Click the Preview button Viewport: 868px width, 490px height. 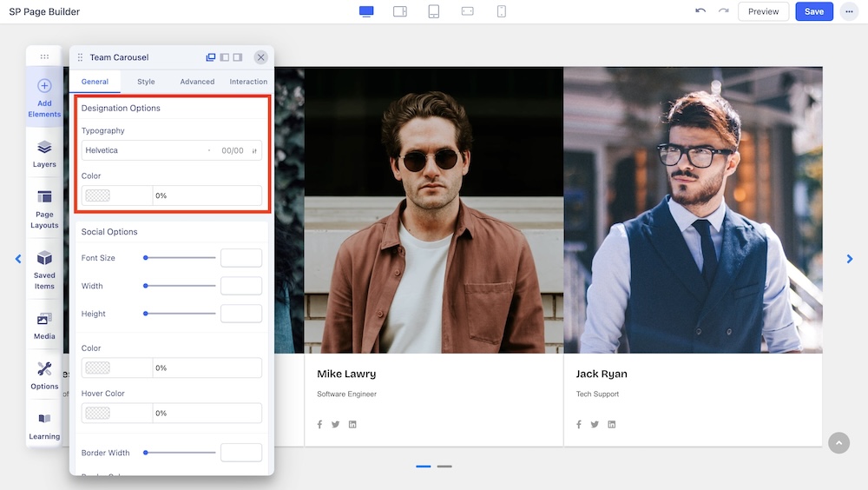[x=763, y=11]
